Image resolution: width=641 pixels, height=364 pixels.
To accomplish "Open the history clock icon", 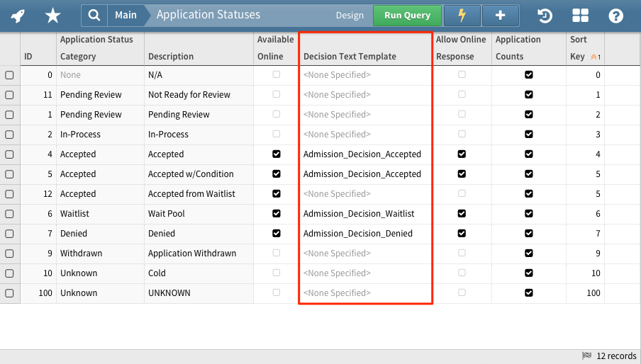I will [x=545, y=16].
